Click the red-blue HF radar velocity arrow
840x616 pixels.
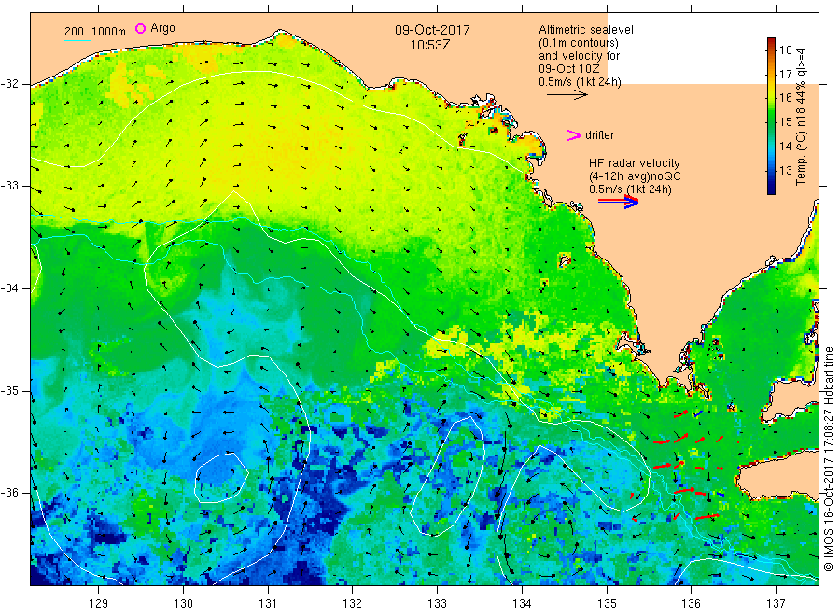[618, 202]
